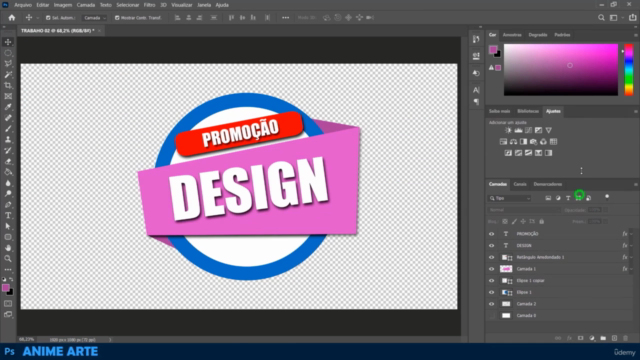The image size is (640, 360).
Task: Switch to the Canais tab
Action: [x=520, y=184]
